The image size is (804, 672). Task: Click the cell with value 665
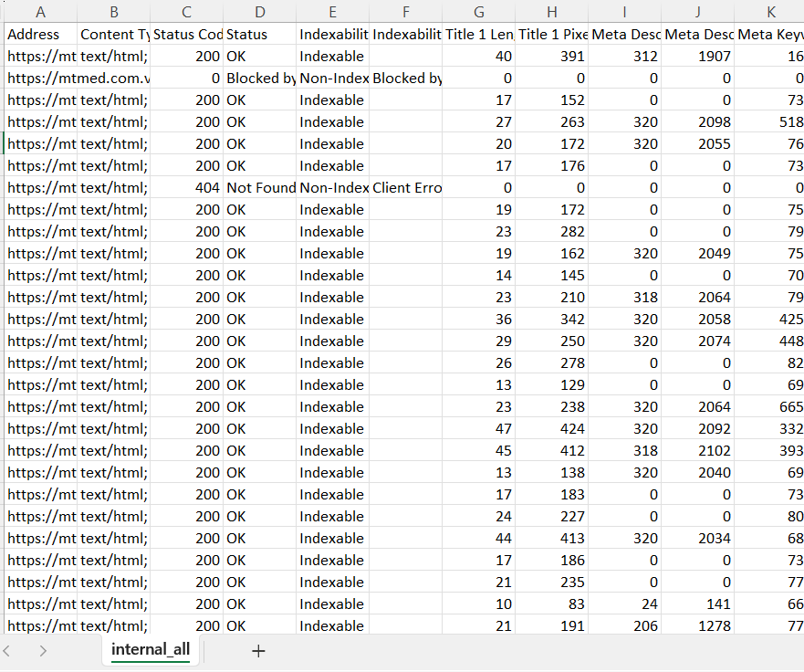click(x=770, y=406)
